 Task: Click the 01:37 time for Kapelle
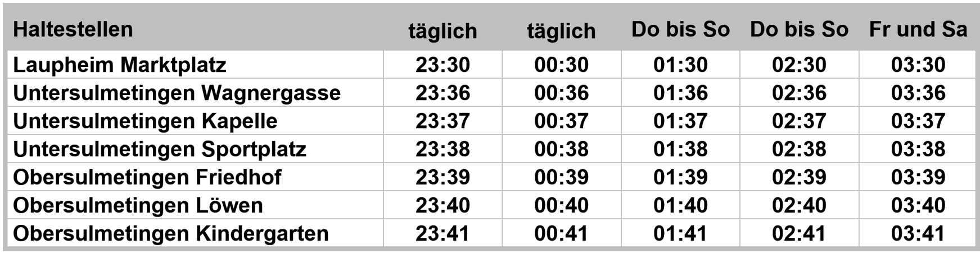680,121
